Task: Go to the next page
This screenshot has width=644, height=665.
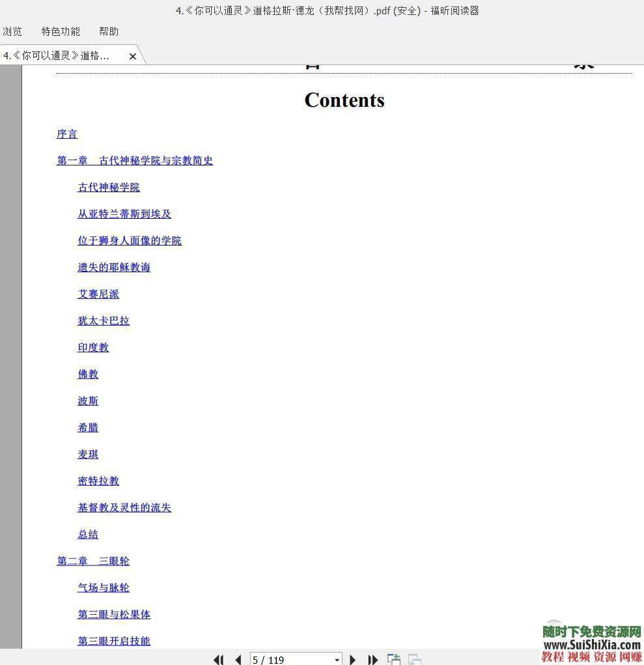Action: 352,660
